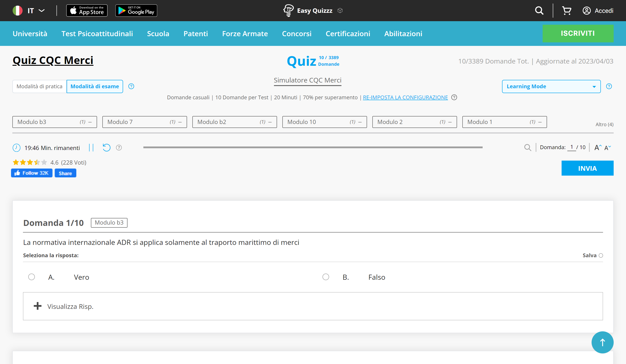Click help icon after RE-IMPOSTA LA CONFIGURAZIONE
Viewport: 626px width, 364px height.
pyautogui.click(x=454, y=98)
